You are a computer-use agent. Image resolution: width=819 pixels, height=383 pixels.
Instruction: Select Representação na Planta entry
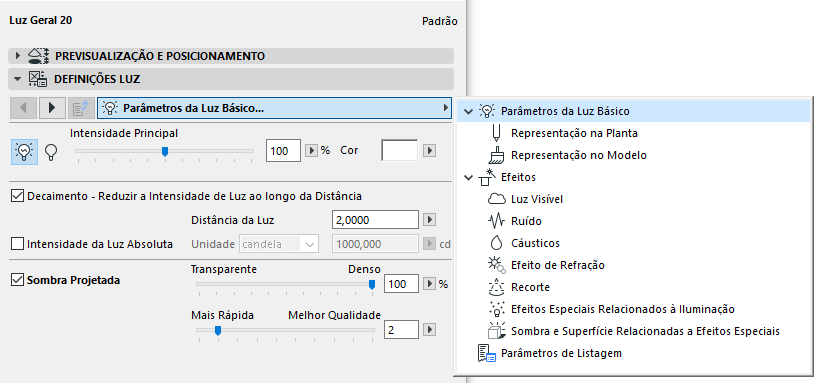click(574, 133)
